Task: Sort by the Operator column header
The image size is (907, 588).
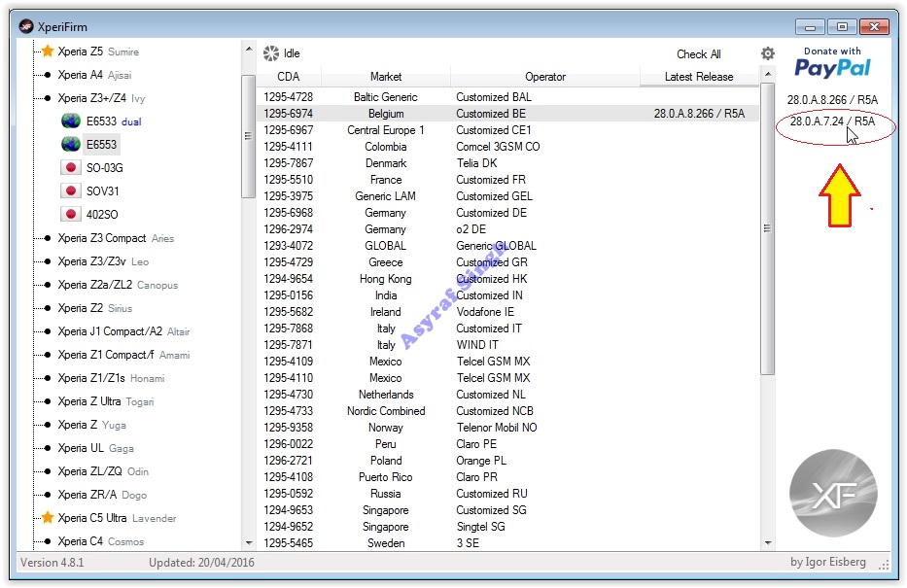Action: tap(545, 77)
